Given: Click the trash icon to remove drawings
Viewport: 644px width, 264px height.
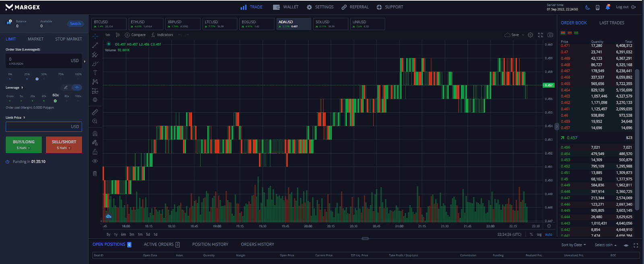Looking at the screenshot, I should point(95,174).
